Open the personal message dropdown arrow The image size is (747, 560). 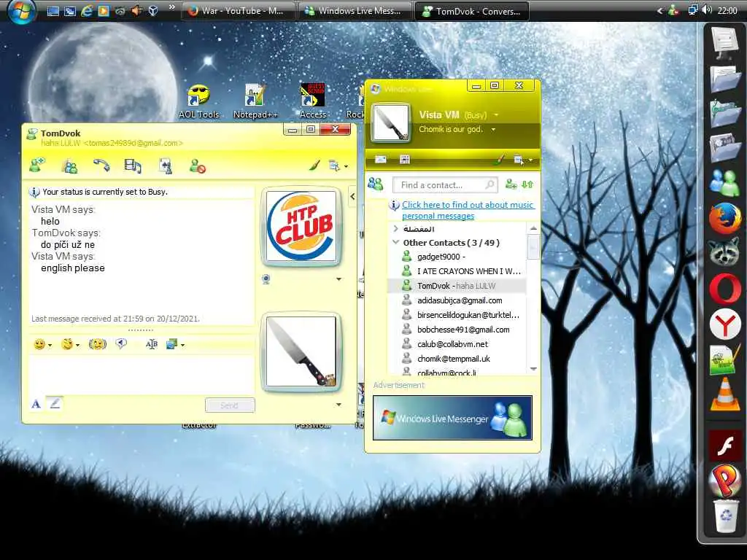[493, 130]
